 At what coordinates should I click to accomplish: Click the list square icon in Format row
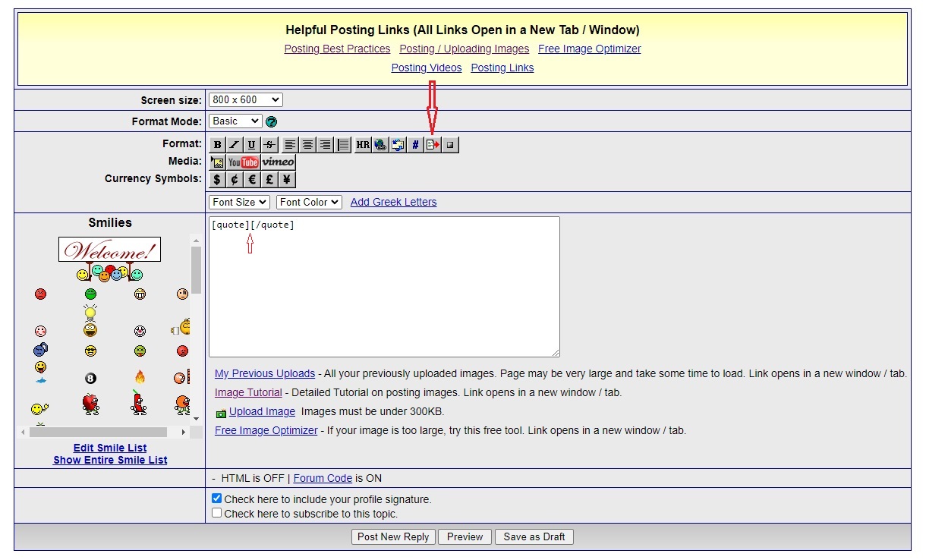pyautogui.click(x=450, y=144)
